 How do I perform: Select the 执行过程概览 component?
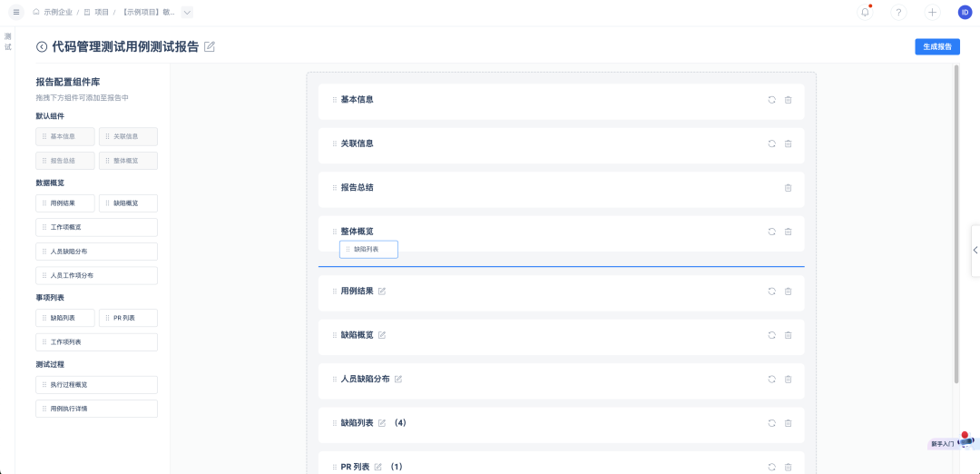point(96,384)
